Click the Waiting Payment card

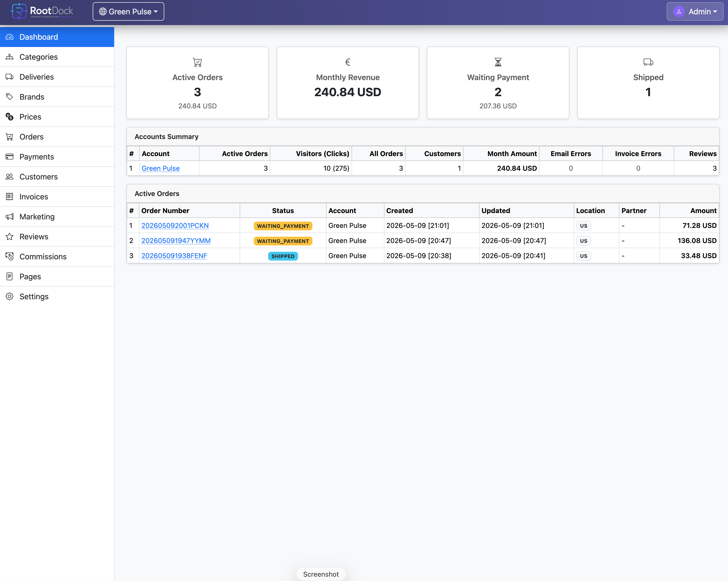tap(498, 83)
